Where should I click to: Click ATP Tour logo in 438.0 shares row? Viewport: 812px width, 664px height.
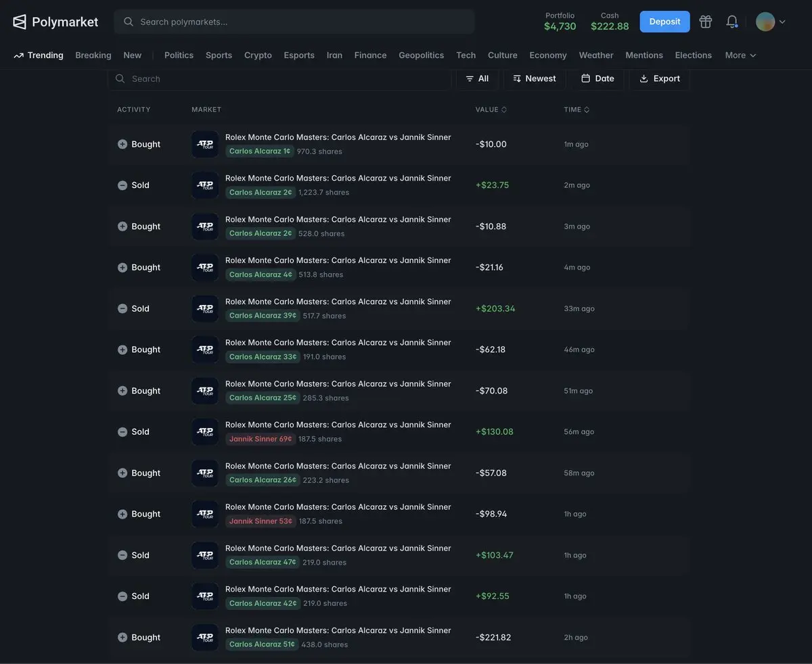coord(205,638)
